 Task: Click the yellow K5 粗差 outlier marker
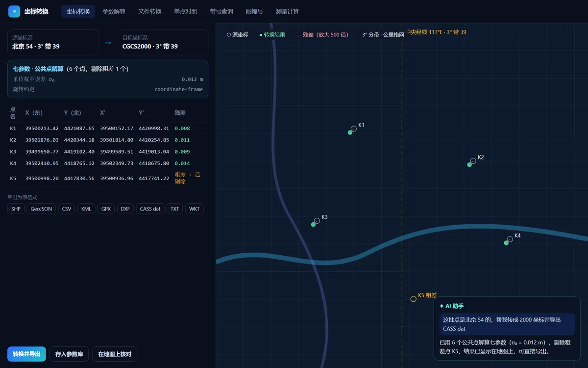[414, 299]
